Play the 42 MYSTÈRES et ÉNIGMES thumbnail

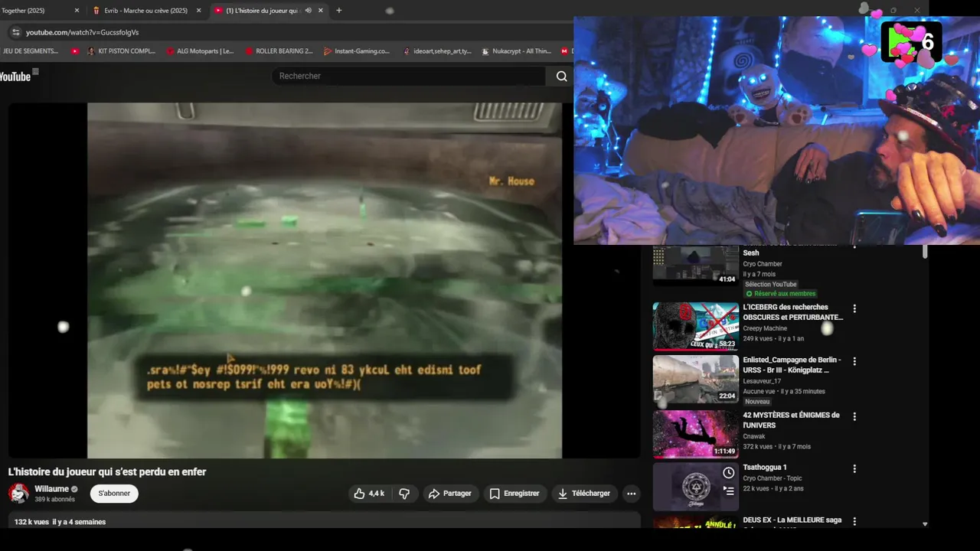695,435
